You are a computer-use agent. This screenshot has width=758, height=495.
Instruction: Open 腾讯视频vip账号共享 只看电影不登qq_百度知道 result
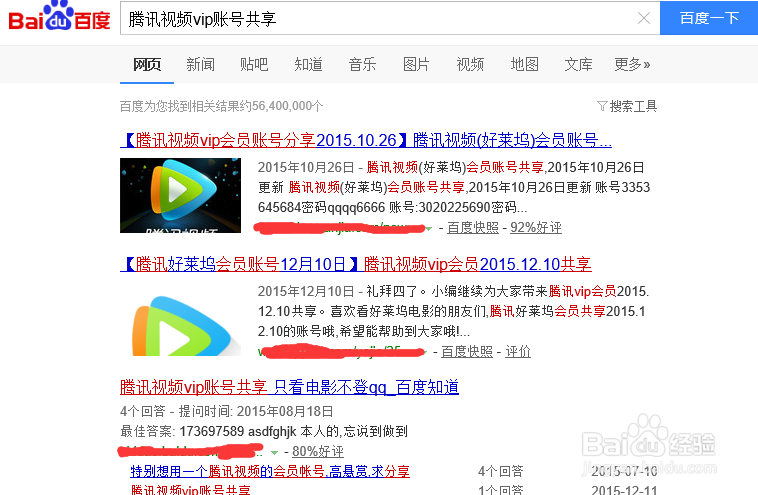(x=290, y=387)
